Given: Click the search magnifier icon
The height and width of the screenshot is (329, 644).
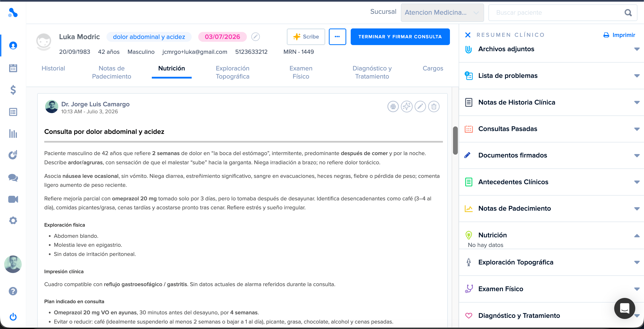Looking at the screenshot, I should (628, 12).
